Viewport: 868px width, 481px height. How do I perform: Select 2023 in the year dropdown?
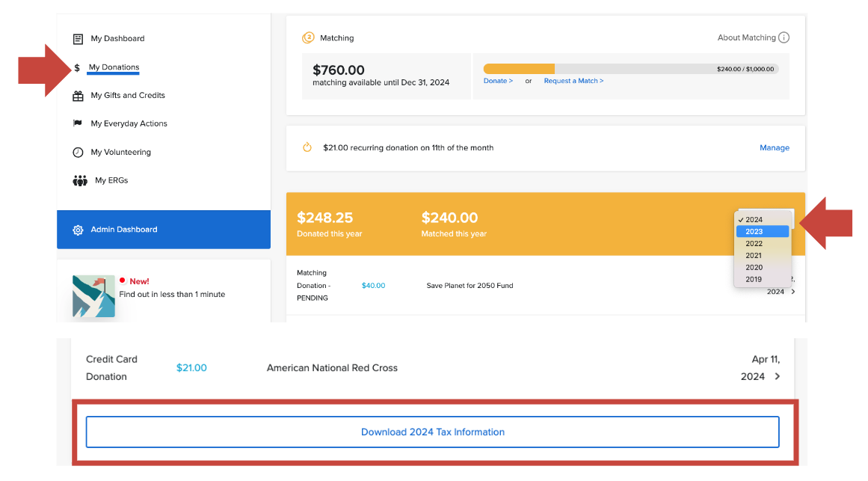[x=754, y=232]
